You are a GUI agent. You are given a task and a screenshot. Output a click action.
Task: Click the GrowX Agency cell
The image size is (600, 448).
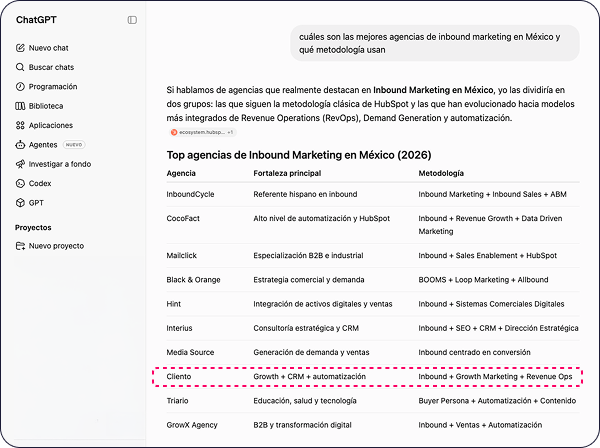click(x=192, y=425)
